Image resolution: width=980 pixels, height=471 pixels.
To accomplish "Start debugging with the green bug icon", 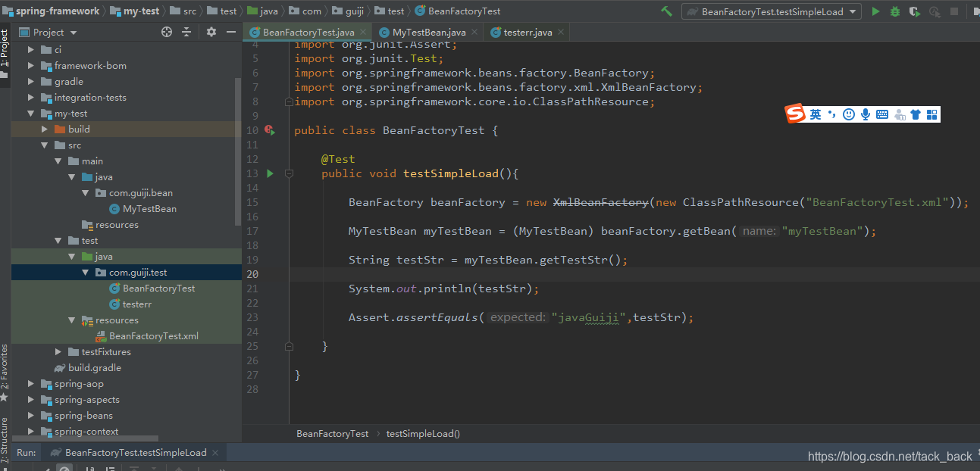I will (x=895, y=11).
